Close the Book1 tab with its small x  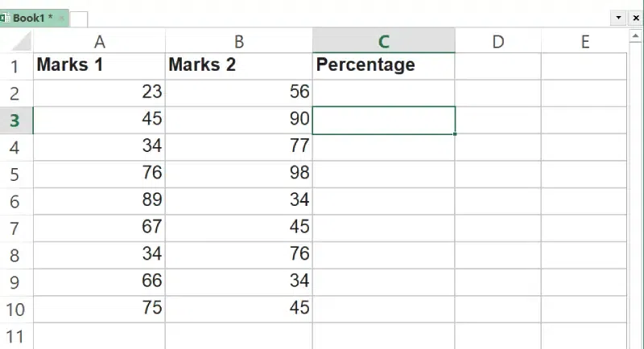click(x=61, y=18)
